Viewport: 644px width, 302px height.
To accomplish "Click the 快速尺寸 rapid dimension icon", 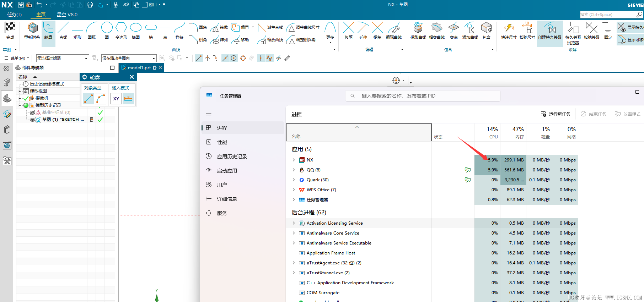I will click(509, 28).
